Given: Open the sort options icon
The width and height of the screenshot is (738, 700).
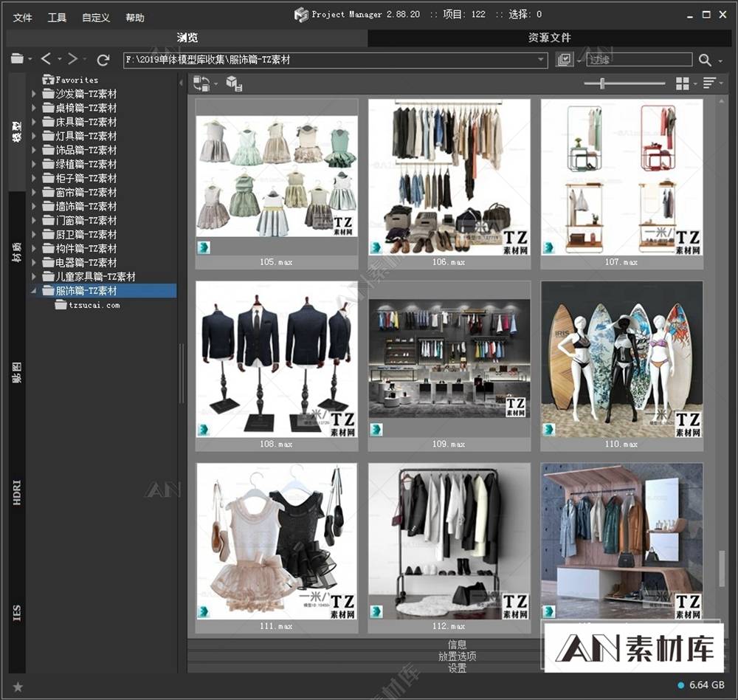Looking at the screenshot, I should coord(709,84).
